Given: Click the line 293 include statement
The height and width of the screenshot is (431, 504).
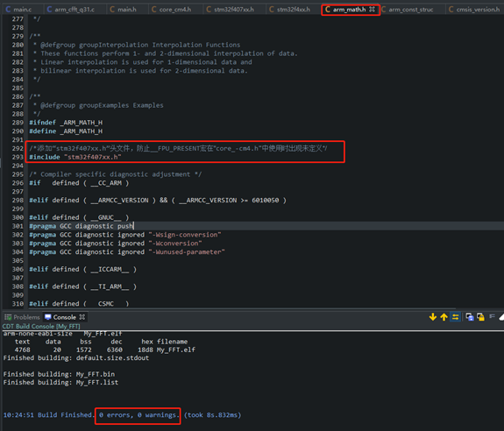Looking at the screenshot, I should (x=75, y=157).
